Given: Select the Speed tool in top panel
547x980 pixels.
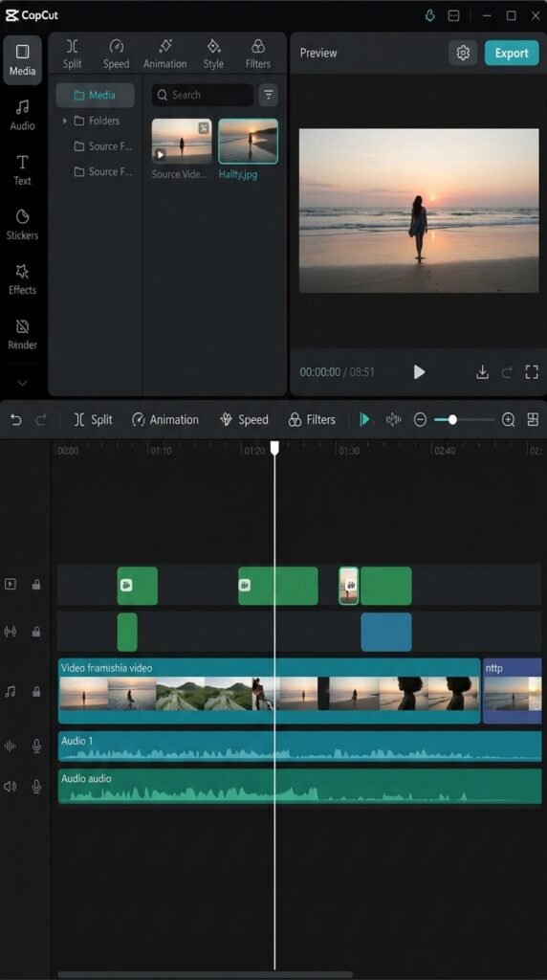Looking at the screenshot, I should coord(116,54).
